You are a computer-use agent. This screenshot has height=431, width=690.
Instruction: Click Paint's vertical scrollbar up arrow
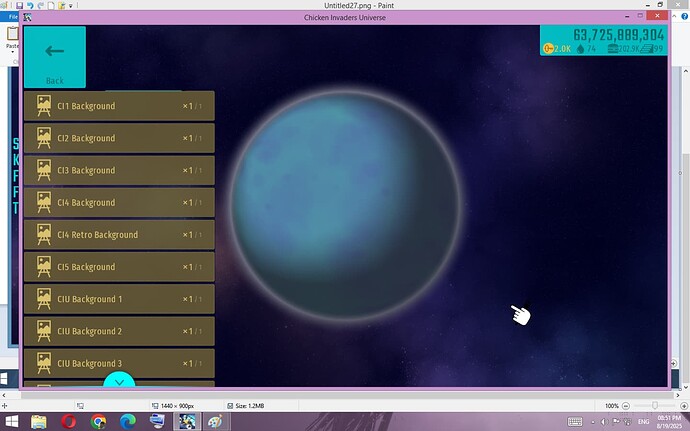686,70
